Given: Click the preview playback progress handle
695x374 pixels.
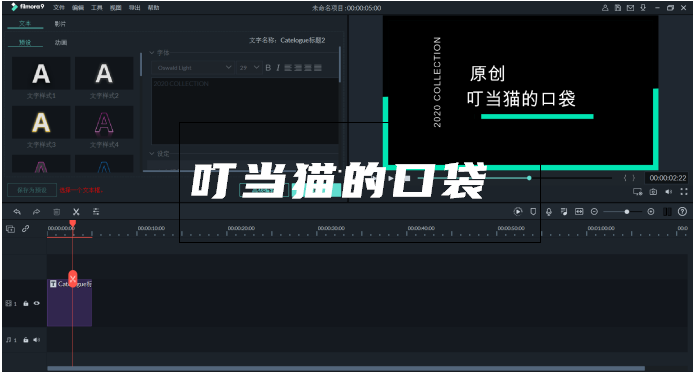Looking at the screenshot, I should pyautogui.click(x=529, y=178).
